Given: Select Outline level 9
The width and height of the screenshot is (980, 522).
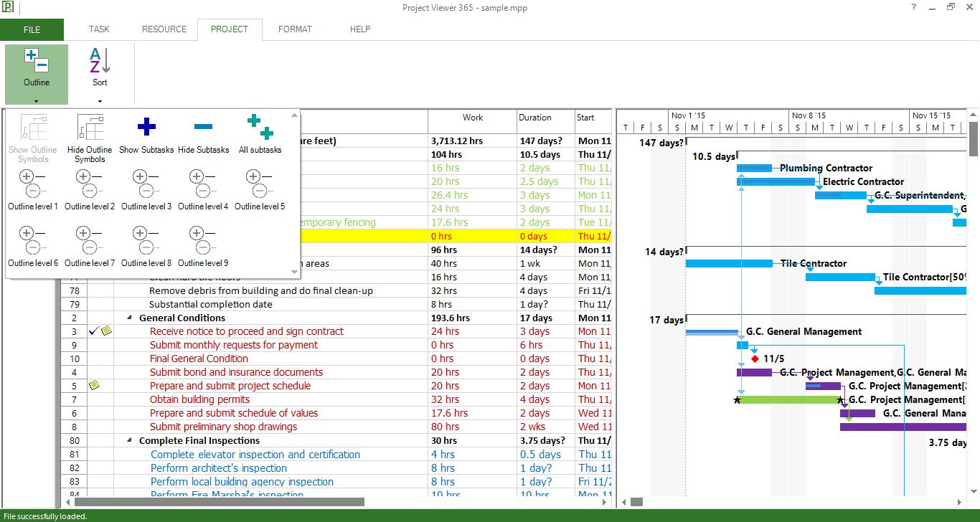Looking at the screenshot, I should [x=203, y=246].
